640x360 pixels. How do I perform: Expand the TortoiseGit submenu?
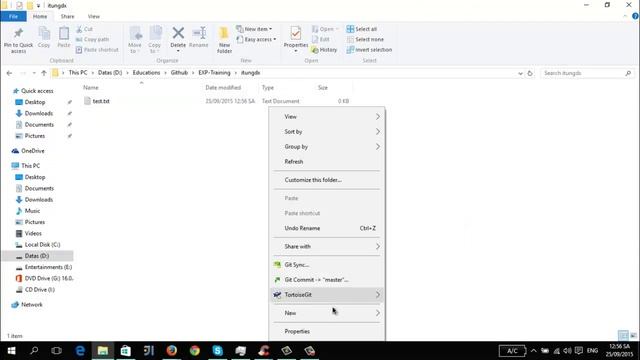(x=327, y=295)
